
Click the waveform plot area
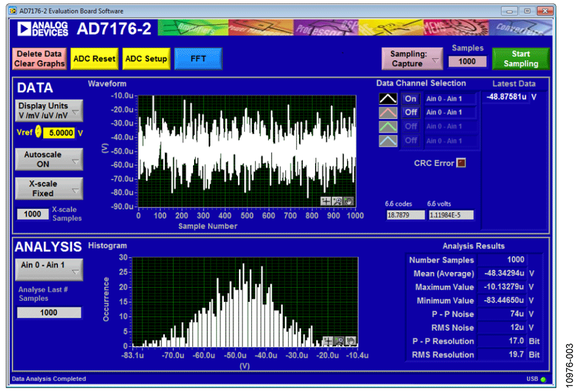coord(247,151)
